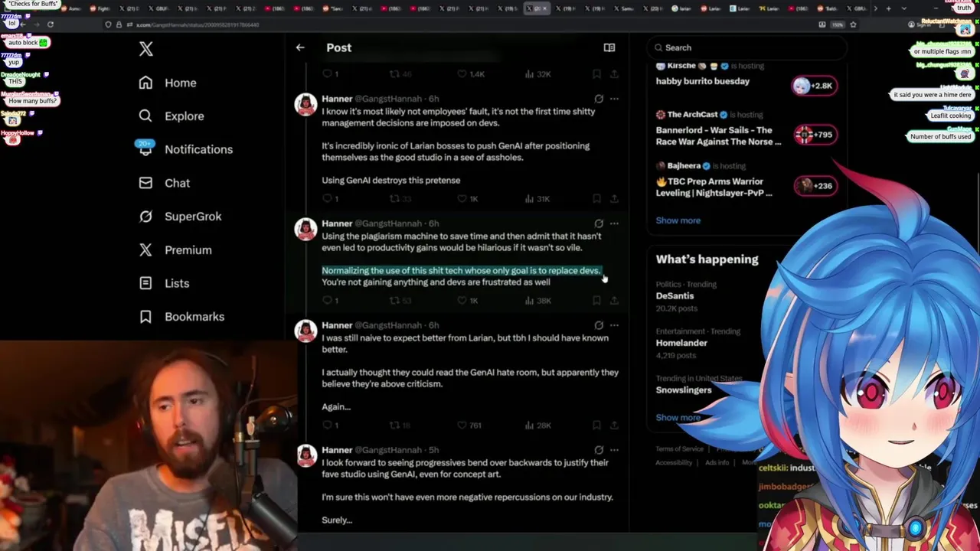Viewport: 980px width, 551px height.
Task: View analytics on post with 28K views
Action: pyautogui.click(x=537, y=425)
